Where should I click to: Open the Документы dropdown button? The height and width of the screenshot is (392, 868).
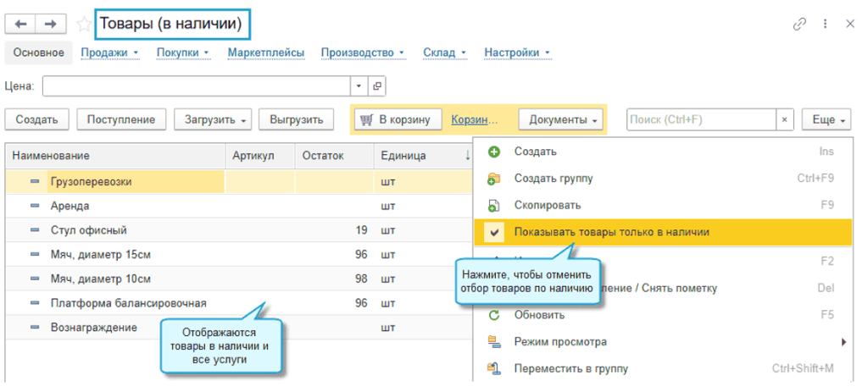pos(561,119)
